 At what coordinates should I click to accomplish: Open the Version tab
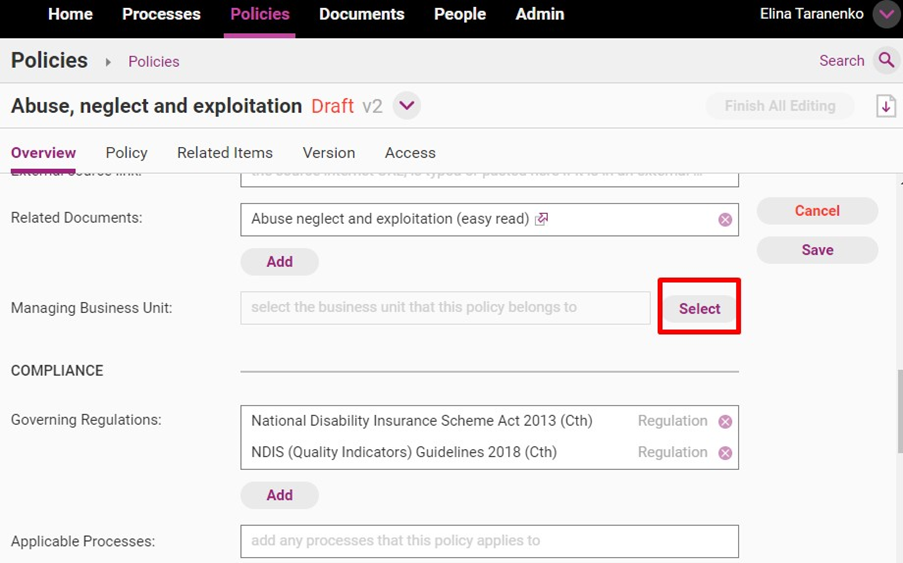click(329, 153)
